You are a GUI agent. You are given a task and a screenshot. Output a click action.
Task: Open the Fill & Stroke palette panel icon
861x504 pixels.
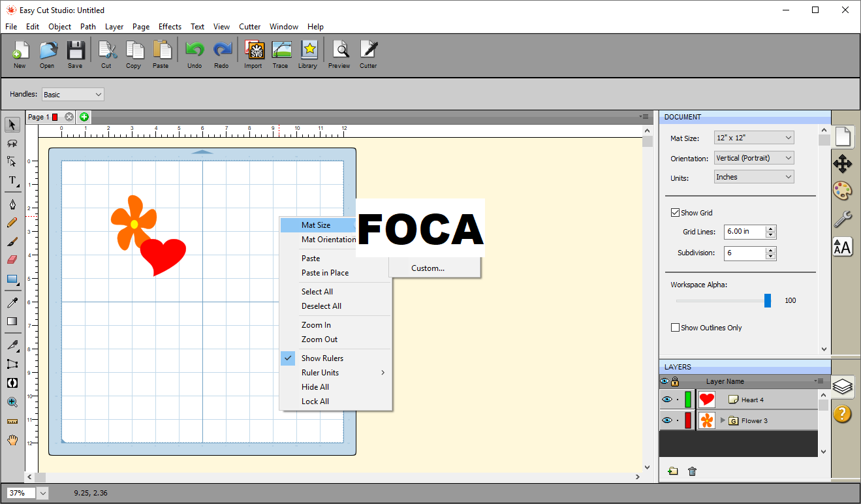click(x=843, y=191)
